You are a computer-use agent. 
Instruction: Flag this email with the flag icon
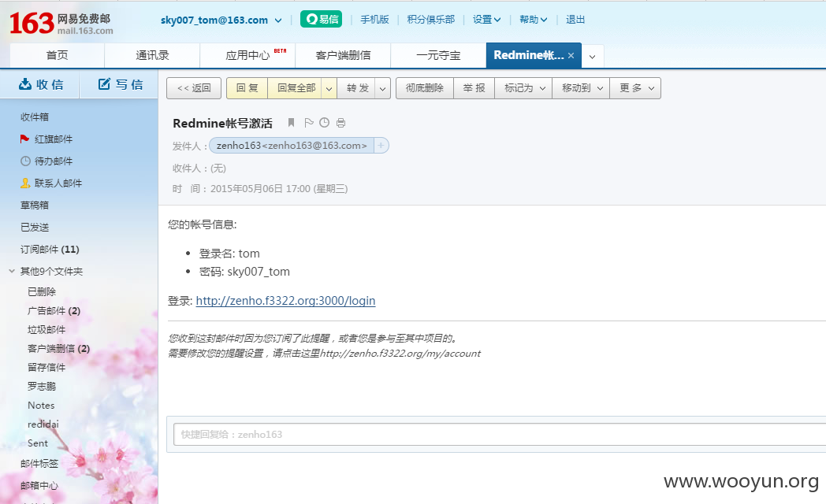click(309, 123)
